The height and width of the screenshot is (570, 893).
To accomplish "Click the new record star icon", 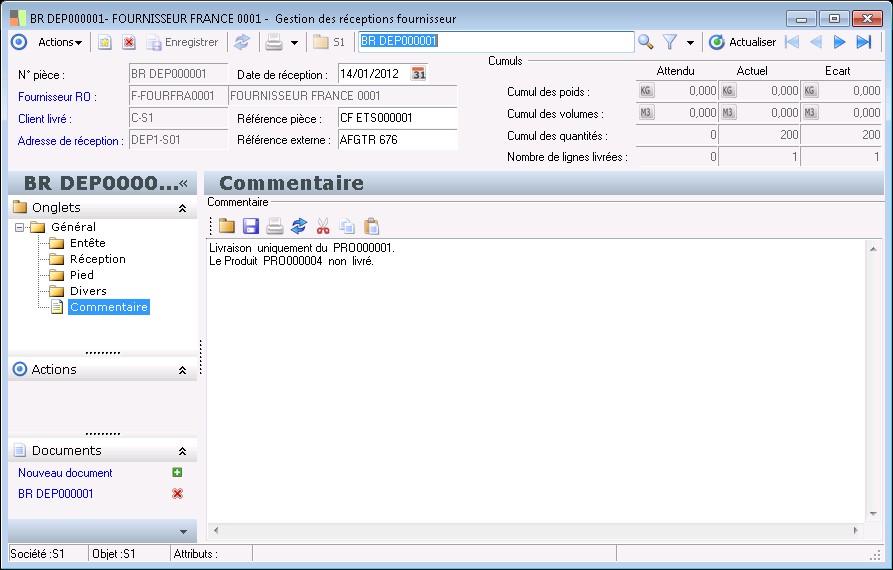I will (105, 42).
